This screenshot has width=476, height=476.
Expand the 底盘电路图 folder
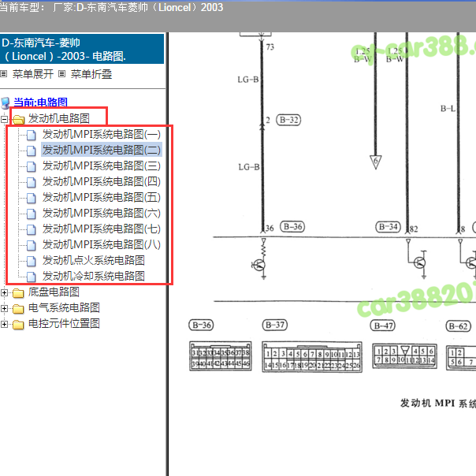(4, 293)
